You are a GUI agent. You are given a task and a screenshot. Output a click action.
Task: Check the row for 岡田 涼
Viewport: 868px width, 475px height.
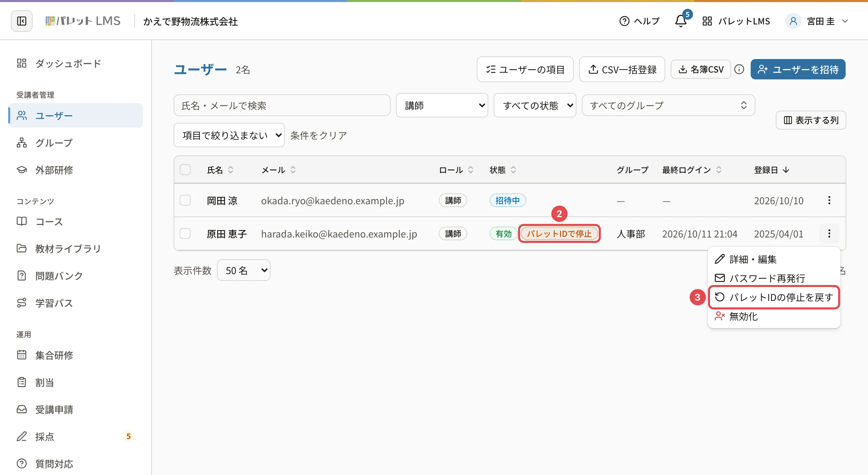point(185,200)
